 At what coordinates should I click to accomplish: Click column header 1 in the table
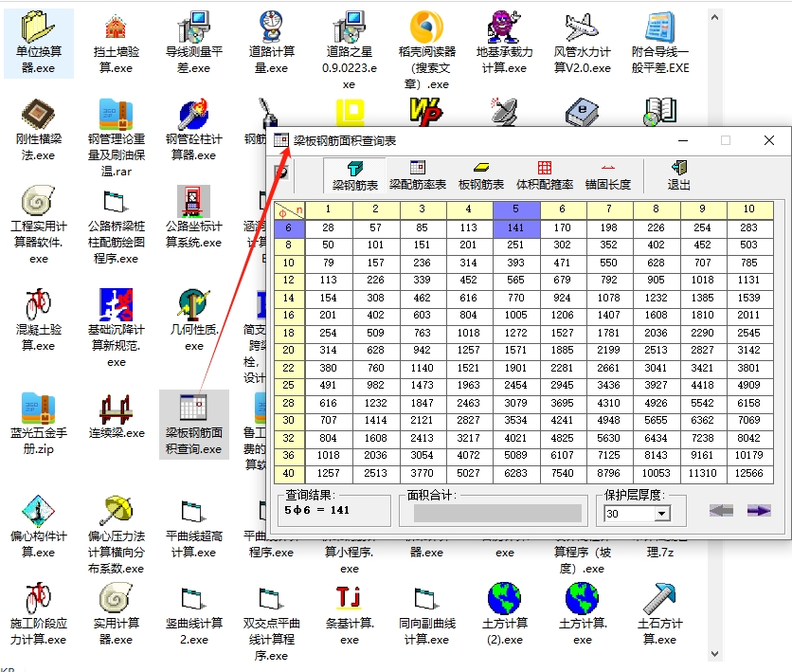pos(329,209)
